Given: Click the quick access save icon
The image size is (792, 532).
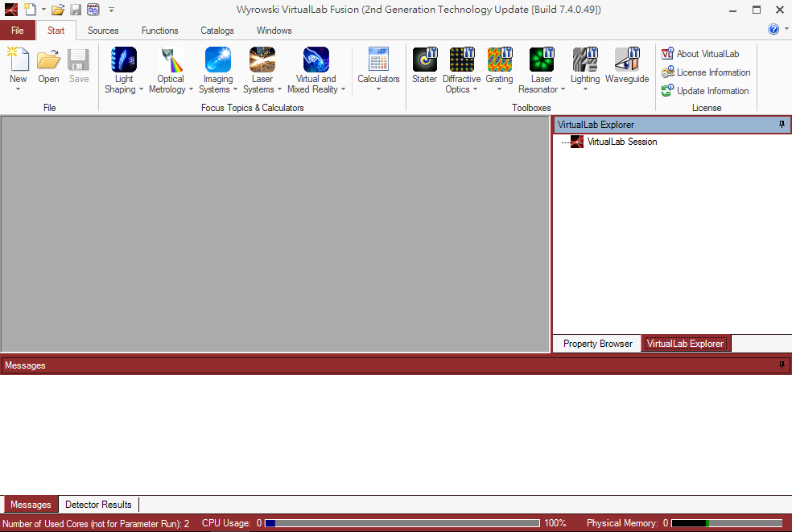Looking at the screenshot, I should coord(76,10).
